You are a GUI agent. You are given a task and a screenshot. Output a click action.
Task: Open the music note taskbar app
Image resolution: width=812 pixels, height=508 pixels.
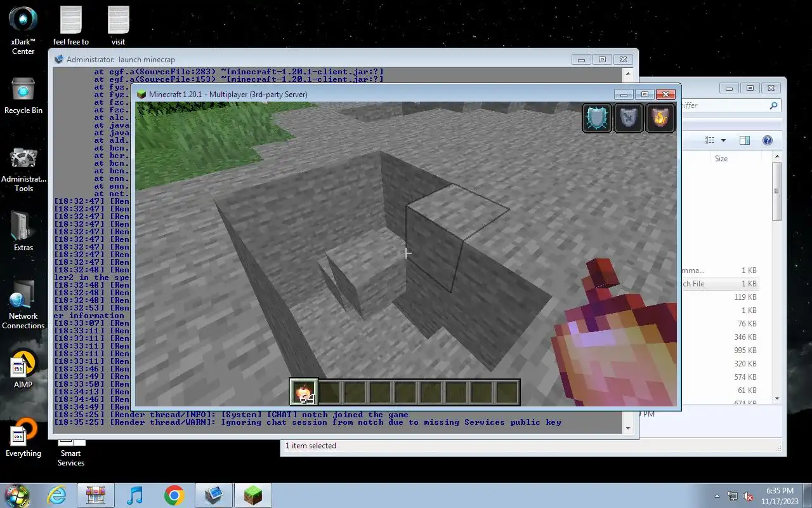[x=134, y=495]
